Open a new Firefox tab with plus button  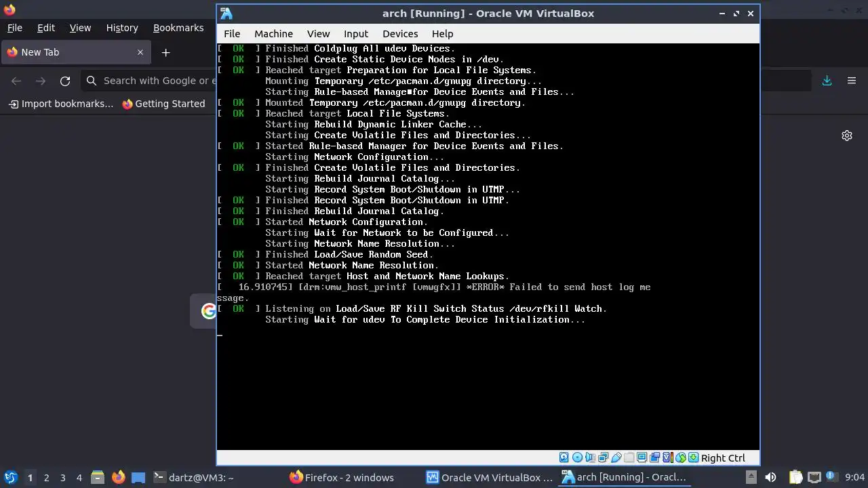(x=165, y=52)
